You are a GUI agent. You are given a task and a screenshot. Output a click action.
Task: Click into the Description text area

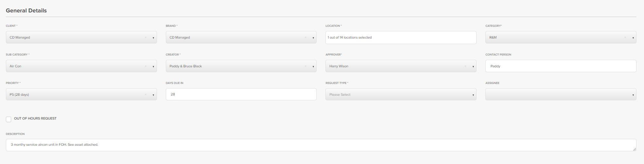click(321, 145)
